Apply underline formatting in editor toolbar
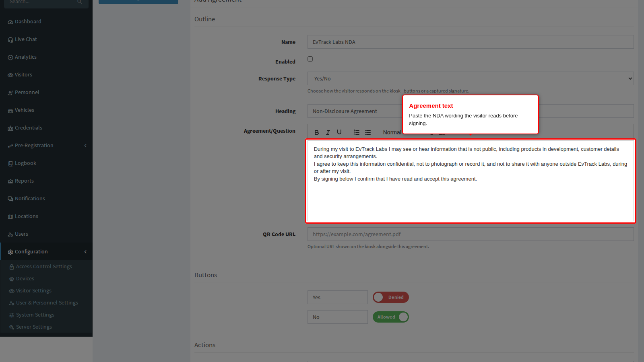Viewport: 644px width, 362px height. point(339,132)
